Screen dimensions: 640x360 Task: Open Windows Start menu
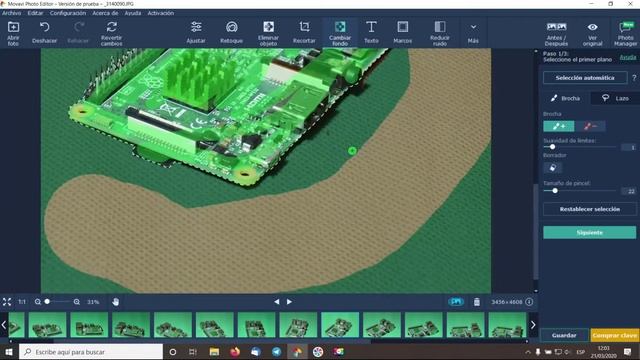coord(9,351)
